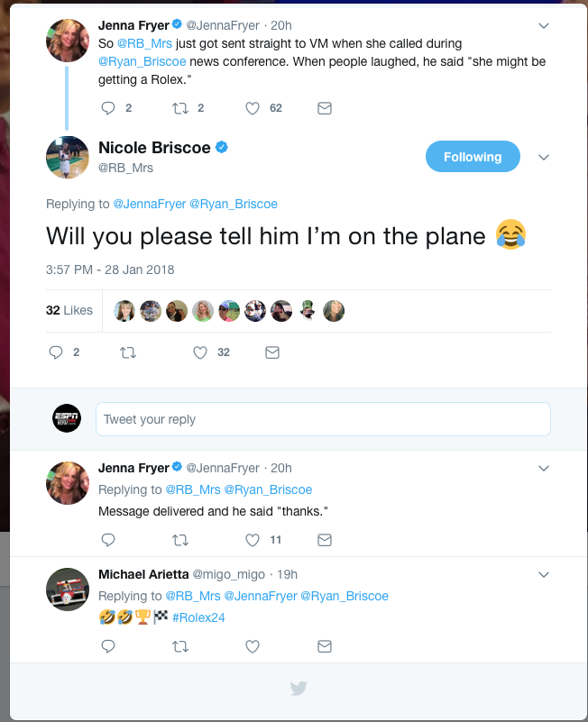The width and height of the screenshot is (588, 722).
Task: Open the #Rolex24 hashtag link
Action: click(x=198, y=617)
